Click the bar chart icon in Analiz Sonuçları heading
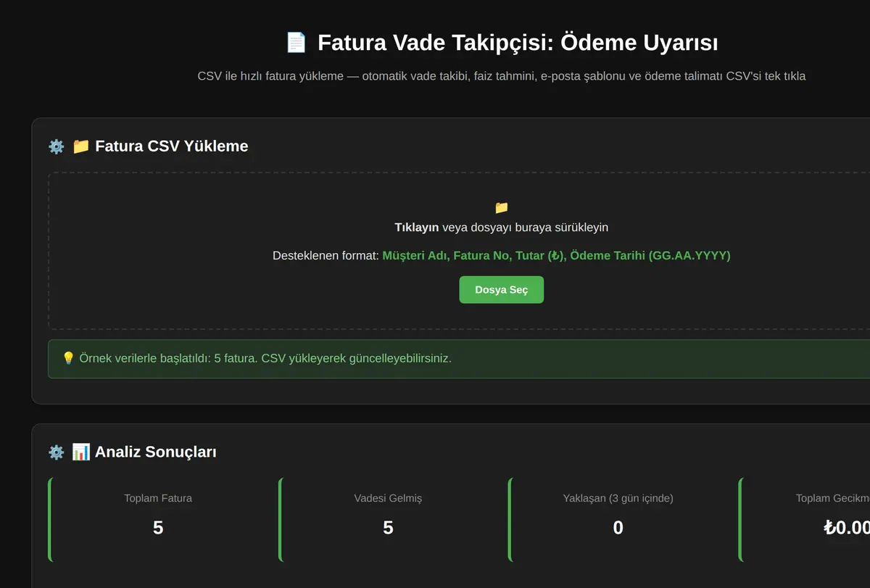 pyautogui.click(x=80, y=452)
